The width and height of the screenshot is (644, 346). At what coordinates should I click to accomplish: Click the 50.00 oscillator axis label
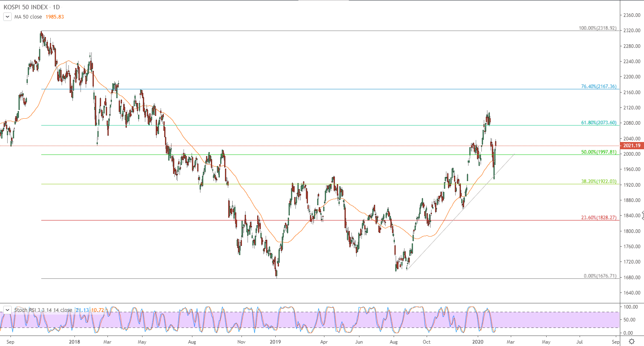629,320
